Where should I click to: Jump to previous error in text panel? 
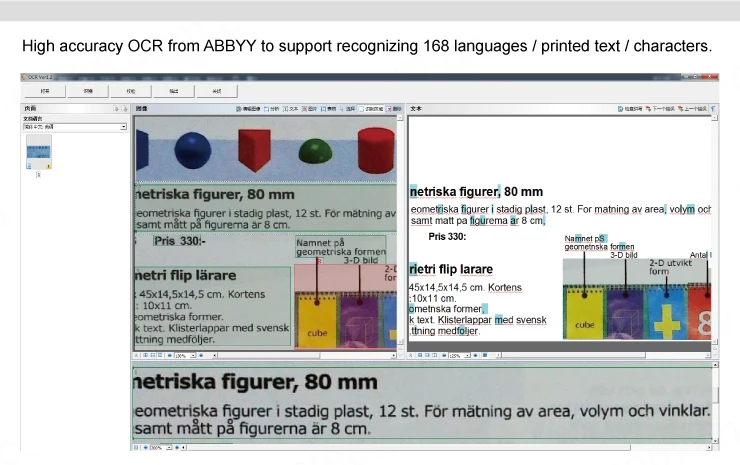(x=692, y=109)
